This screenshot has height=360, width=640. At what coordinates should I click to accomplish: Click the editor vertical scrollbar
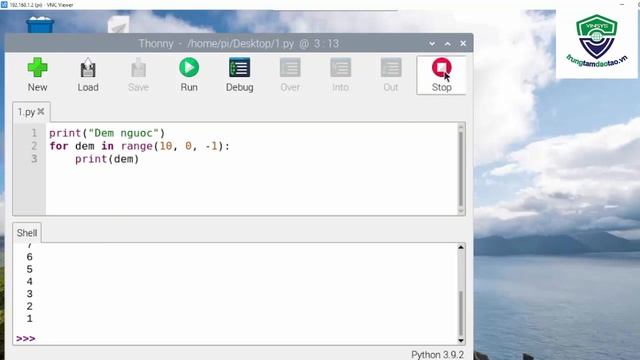tap(461, 169)
